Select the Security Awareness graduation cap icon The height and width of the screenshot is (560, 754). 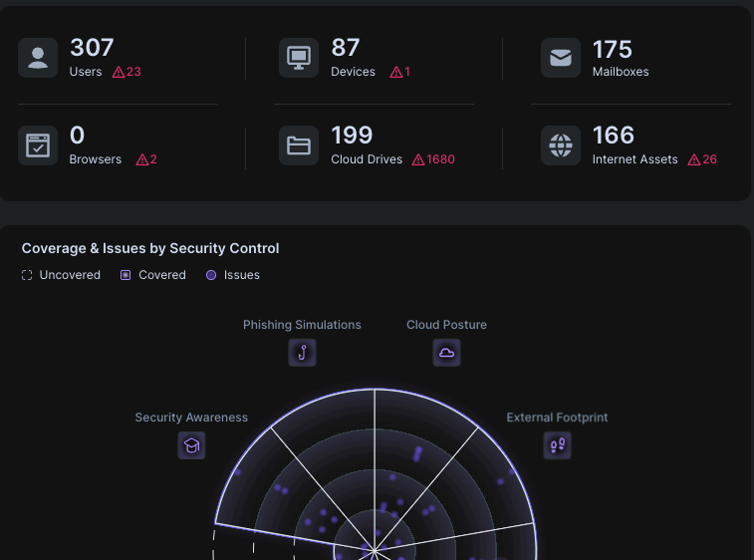point(191,445)
